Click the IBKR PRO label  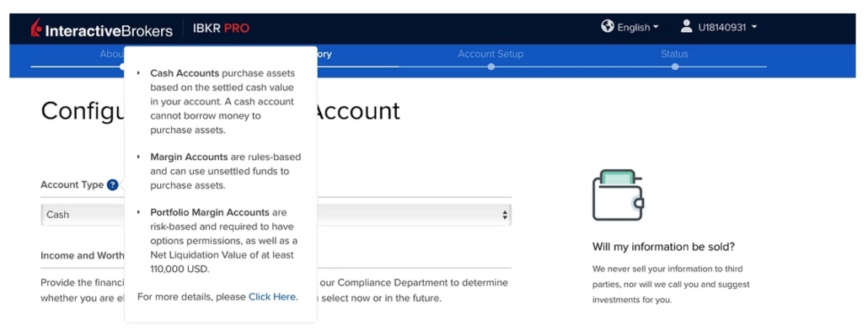click(x=221, y=29)
